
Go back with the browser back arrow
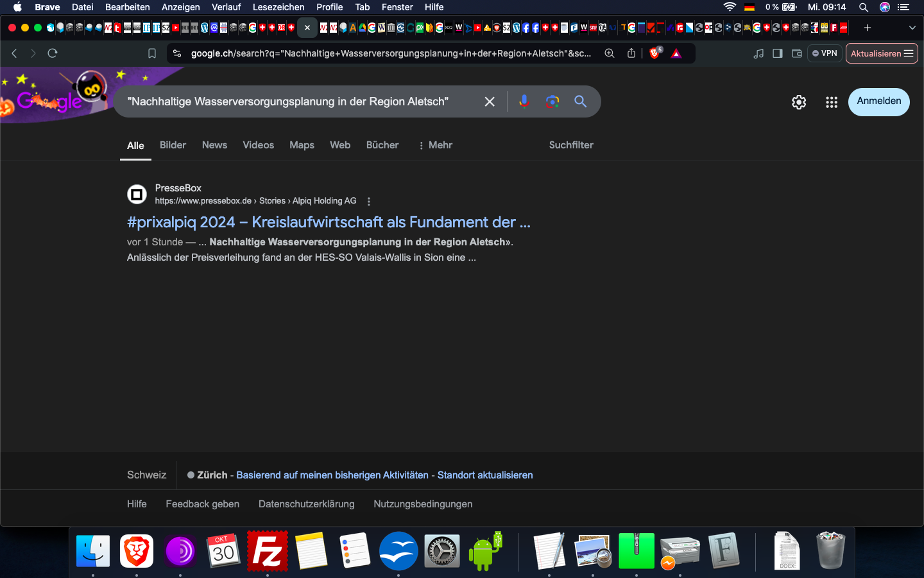pyautogui.click(x=14, y=53)
